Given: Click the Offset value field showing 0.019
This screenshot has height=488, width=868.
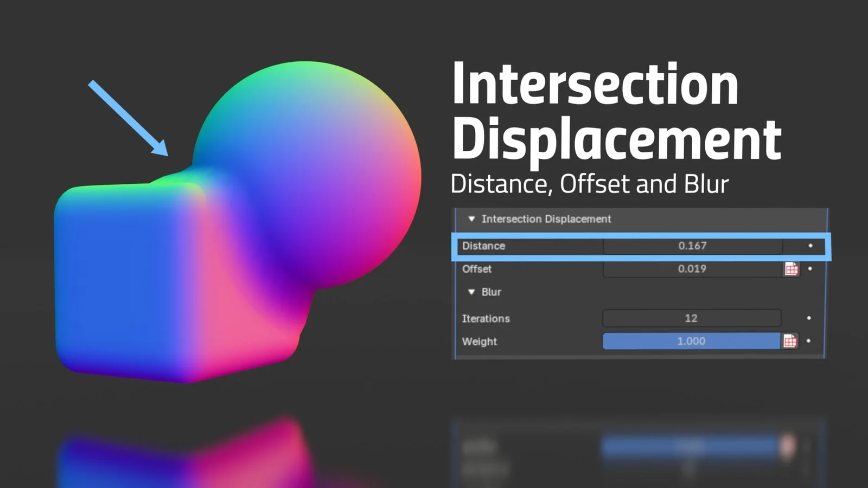Looking at the screenshot, I should 692,269.
